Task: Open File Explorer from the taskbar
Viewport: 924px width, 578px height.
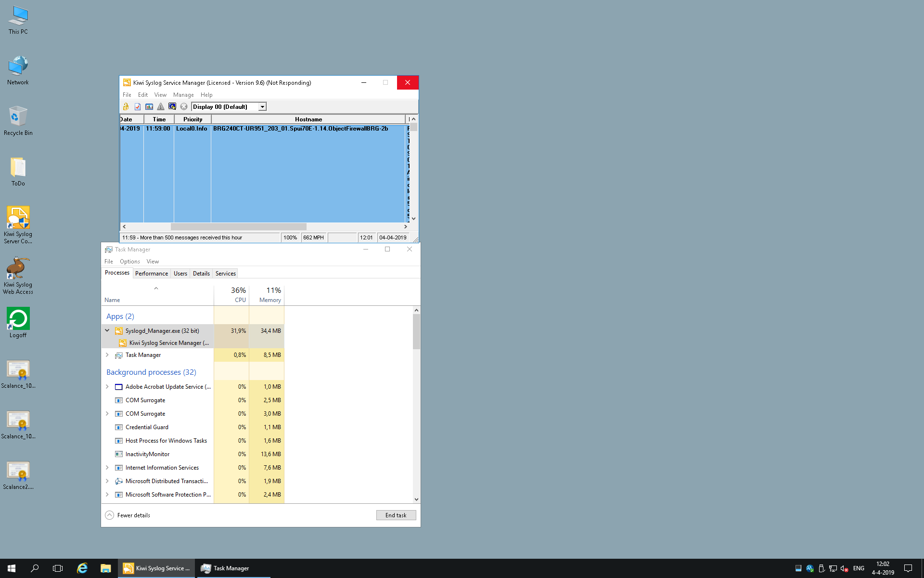Action: click(105, 568)
